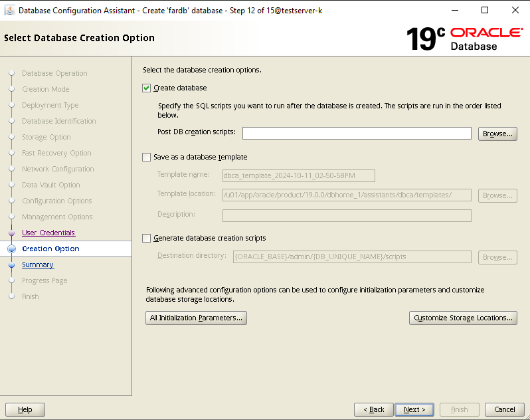Click the Management Options step label

tap(57, 217)
